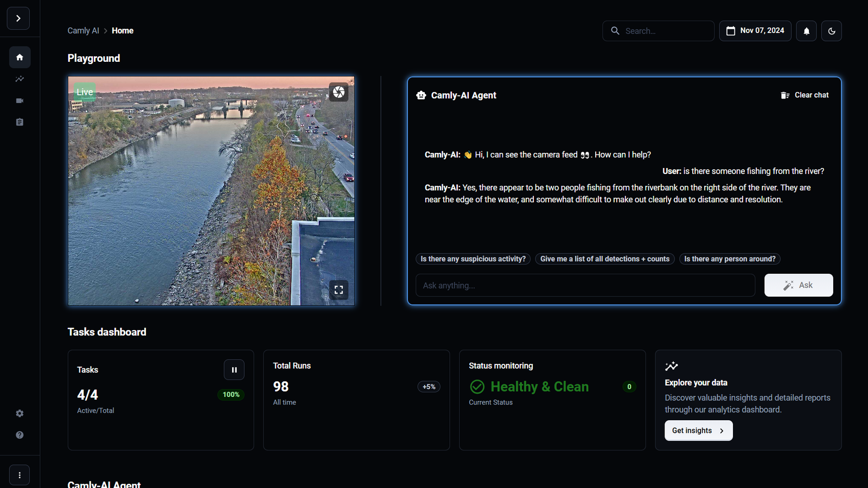868x488 pixels.
Task: Open the camera sidebar icon
Action: (x=20, y=101)
